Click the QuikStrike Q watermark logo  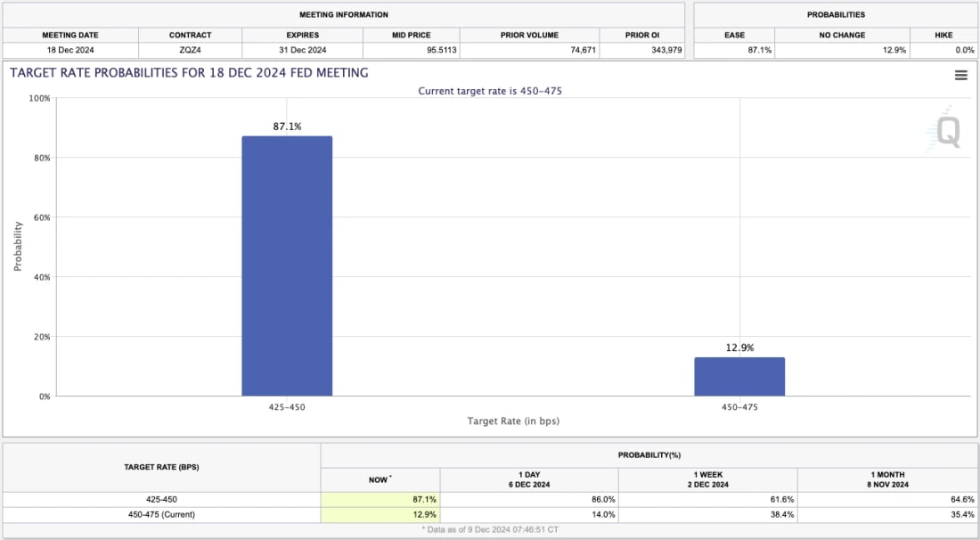click(949, 132)
